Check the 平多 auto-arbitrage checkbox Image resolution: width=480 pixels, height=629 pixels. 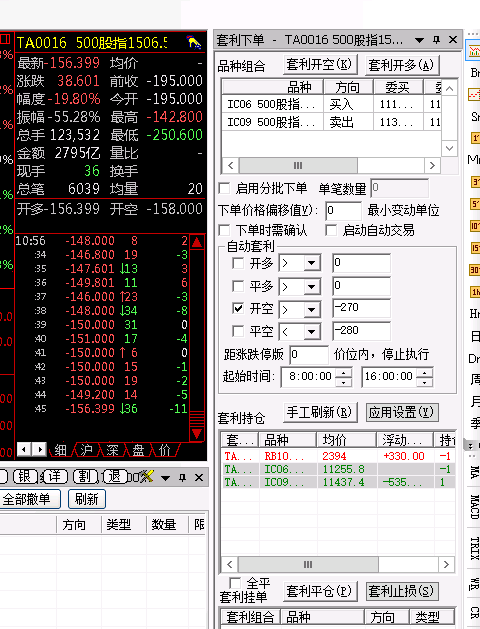238,286
